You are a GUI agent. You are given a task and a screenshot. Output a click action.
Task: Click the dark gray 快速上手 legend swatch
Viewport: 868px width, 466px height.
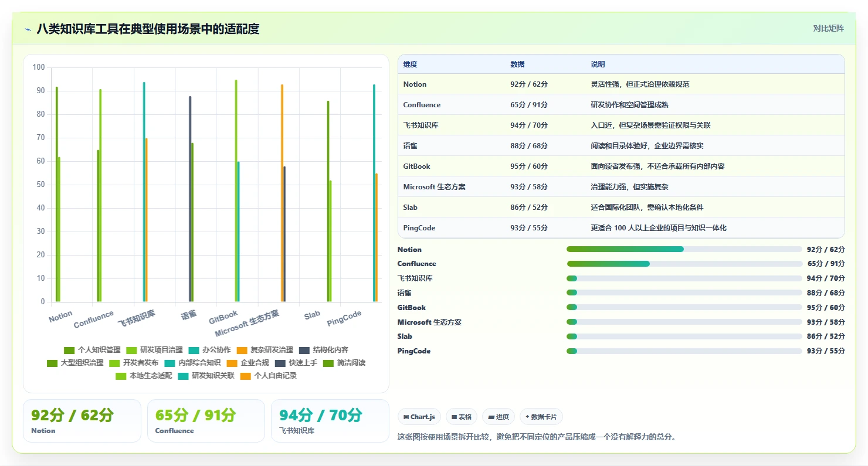click(280, 363)
